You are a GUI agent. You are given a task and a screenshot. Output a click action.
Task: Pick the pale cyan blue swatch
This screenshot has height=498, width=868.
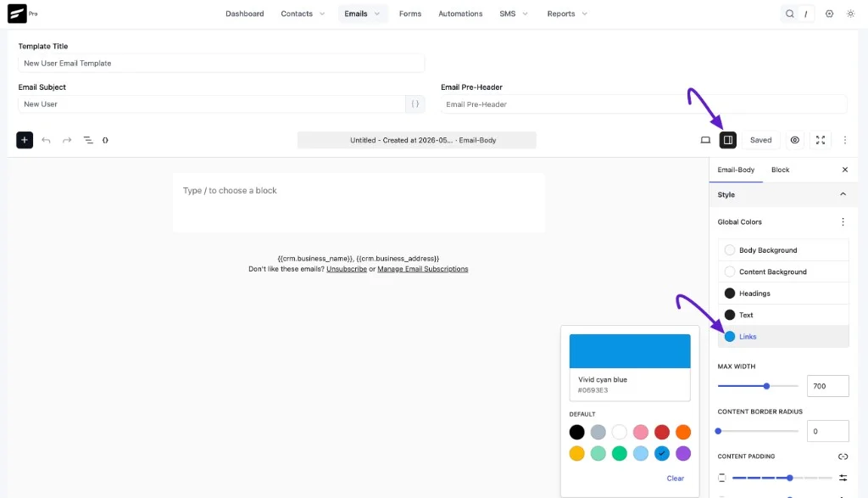[641, 453]
